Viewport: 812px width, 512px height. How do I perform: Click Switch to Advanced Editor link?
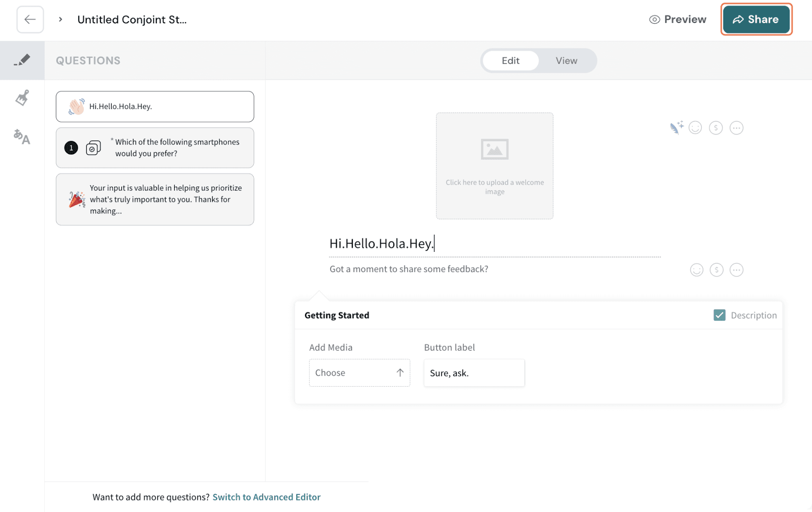[266, 497]
